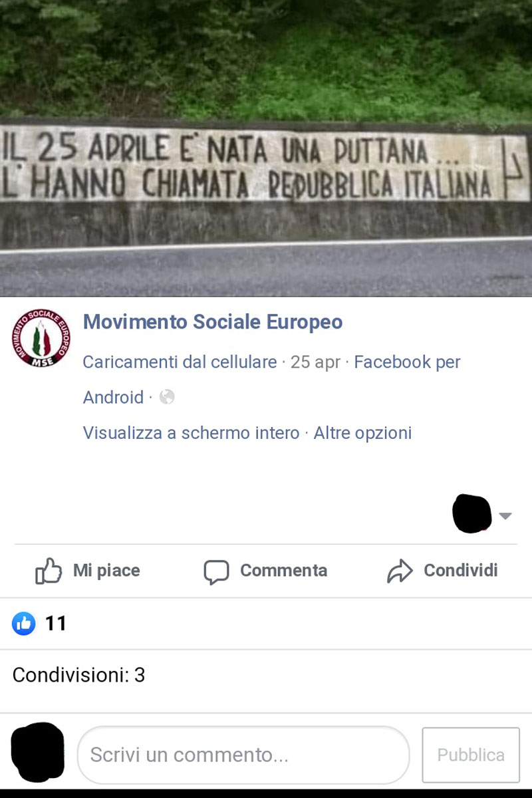Tap the thumbs-up Mi piace icon
This screenshot has height=798, width=532.
click(x=48, y=571)
